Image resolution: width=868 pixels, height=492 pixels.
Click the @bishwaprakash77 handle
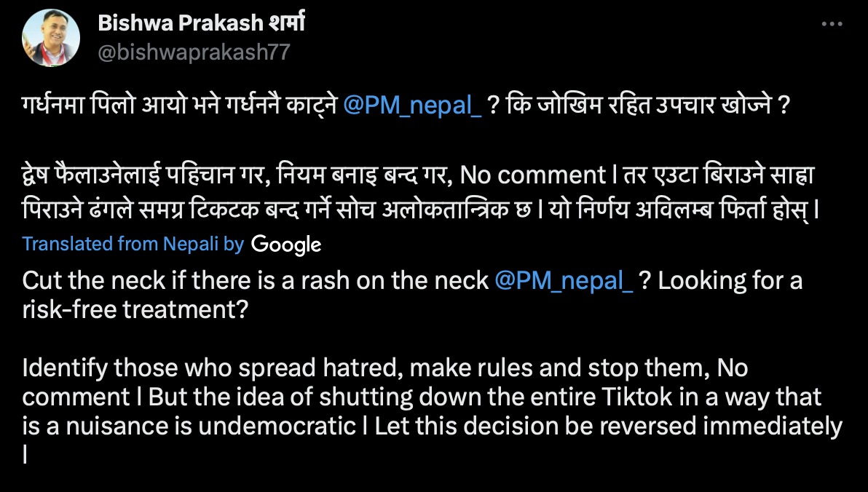[x=194, y=52]
